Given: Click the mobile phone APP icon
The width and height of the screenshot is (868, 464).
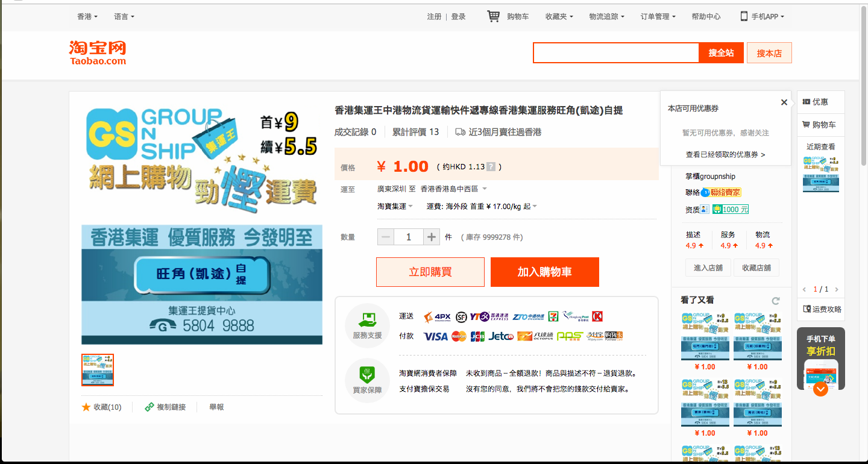Looking at the screenshot, I should (x=744, y=16).
